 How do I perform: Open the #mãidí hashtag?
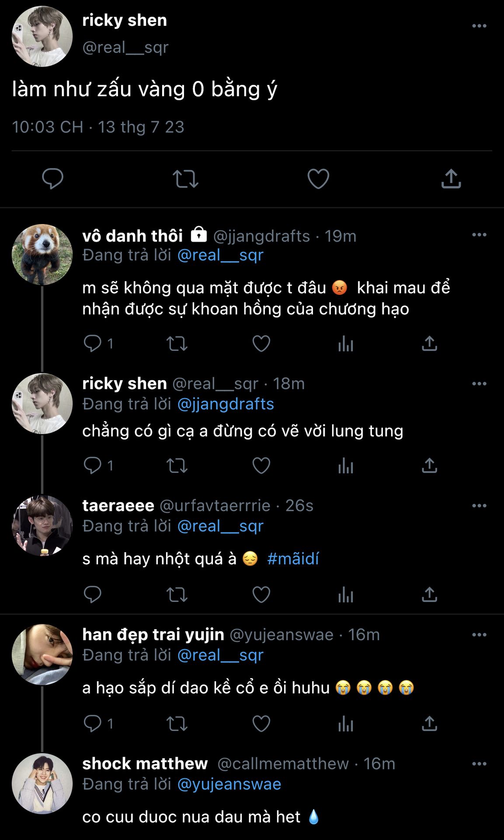pyautogui.click(x=293, y=559)
